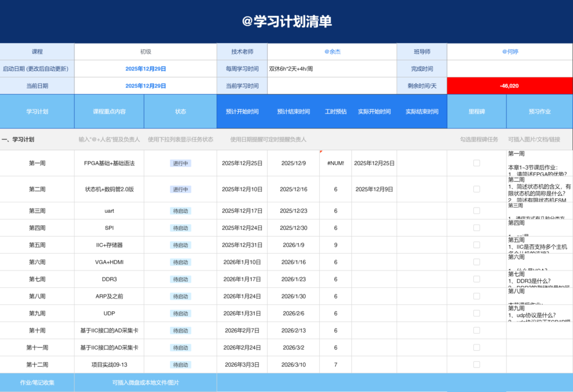Select the red remaining time cell -46,020
The width and height of the screenshot is (573, 392).
click(509, 85)
